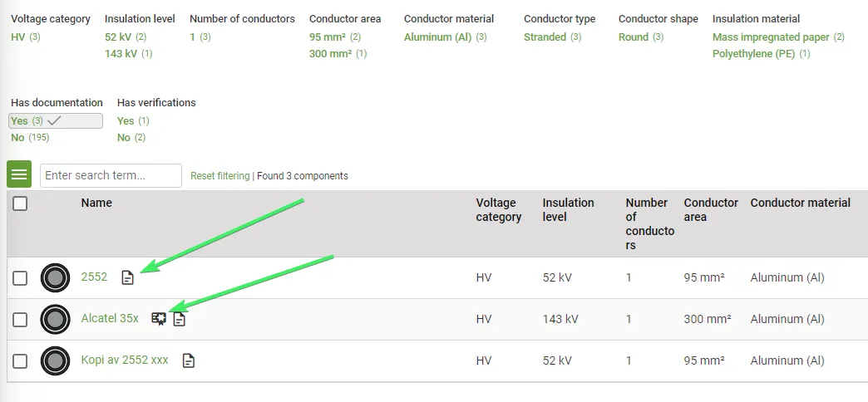This screenshot has height=402, width=868.
Task: Filter Conductor area by 300 mm²
Action: (x=338, y=54)
